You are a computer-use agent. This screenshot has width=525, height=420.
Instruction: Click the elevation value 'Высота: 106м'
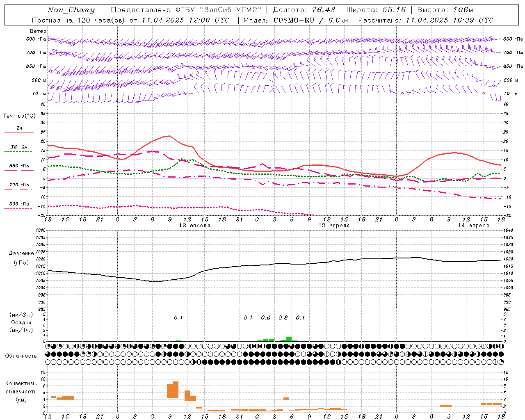(445, 10)
